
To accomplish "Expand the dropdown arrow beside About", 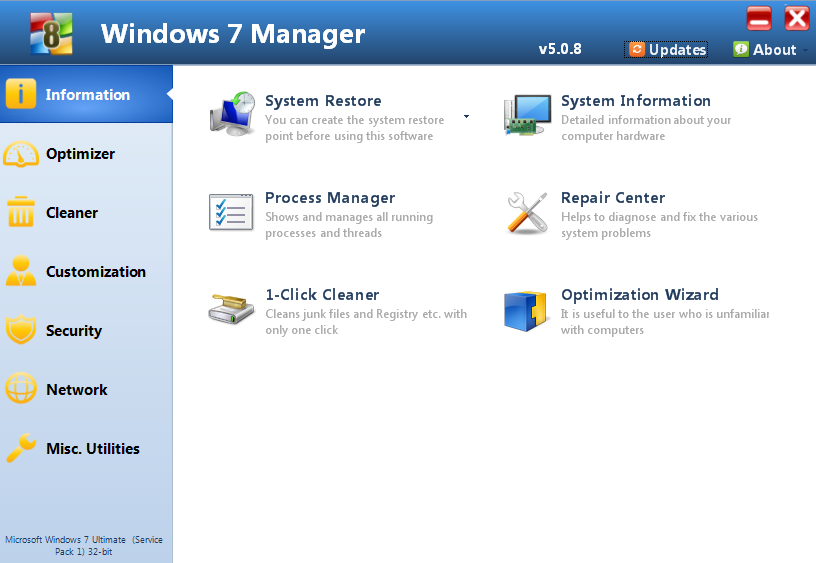I will (x=806, y=50).
